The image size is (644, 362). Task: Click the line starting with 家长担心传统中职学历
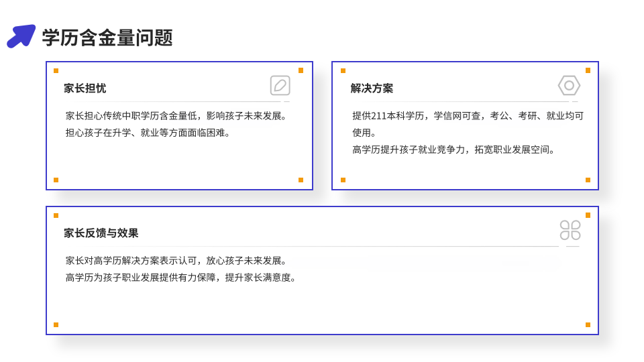tap(178, 116)
